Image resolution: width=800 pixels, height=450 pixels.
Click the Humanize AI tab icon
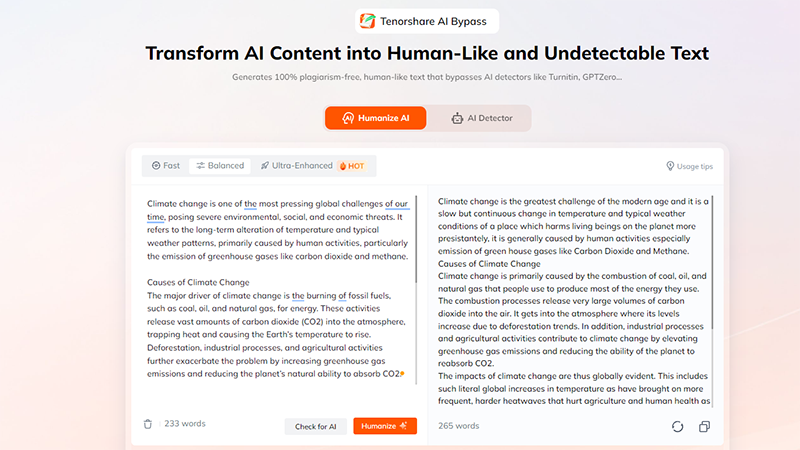tap(348, 118)
